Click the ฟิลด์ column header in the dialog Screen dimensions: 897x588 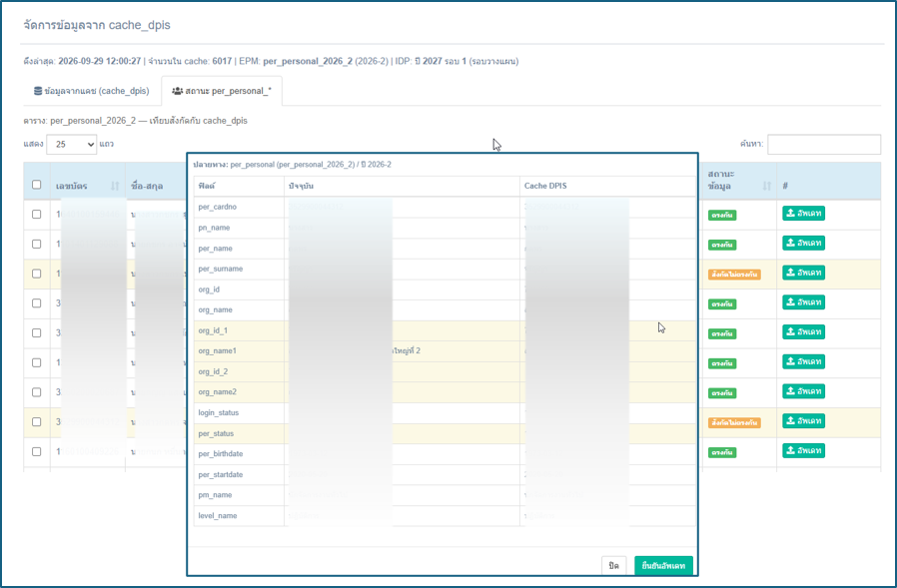(x=239, y=186)
